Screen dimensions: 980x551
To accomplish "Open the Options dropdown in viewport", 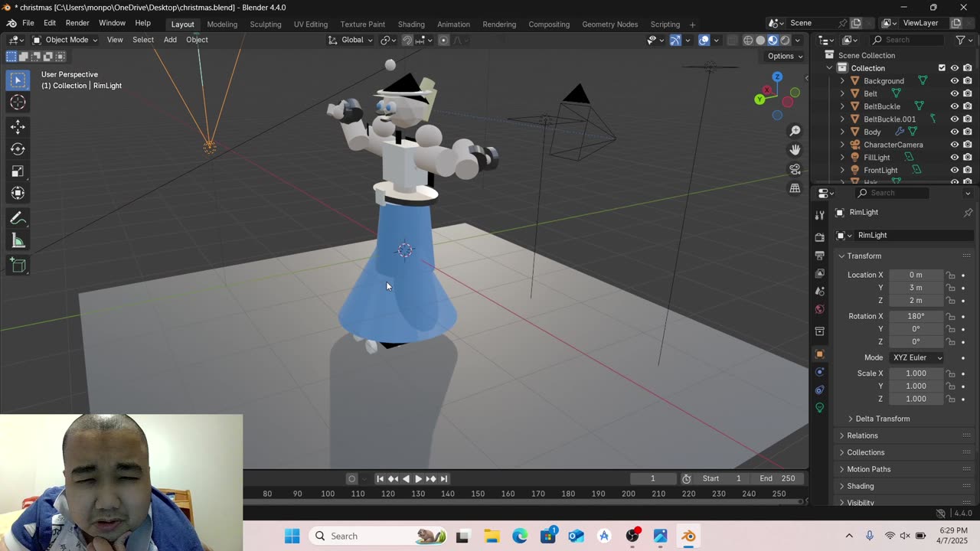I will [x=785, y=56].
